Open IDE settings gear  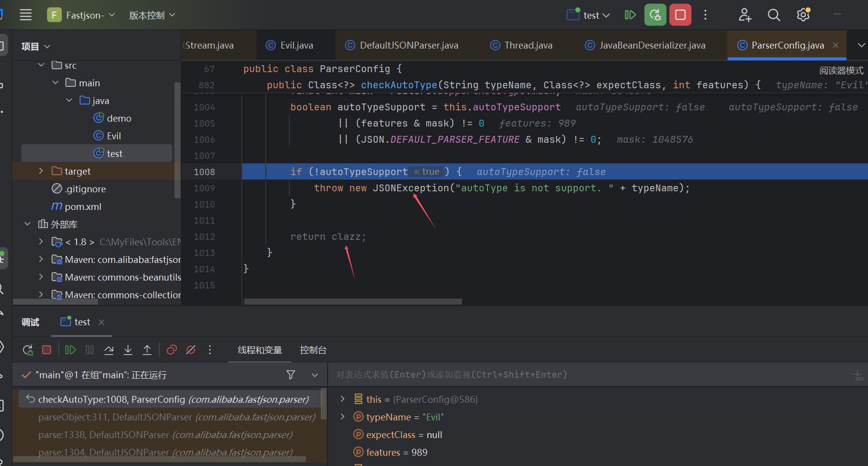pyautogui.click(x=803, y=15)
